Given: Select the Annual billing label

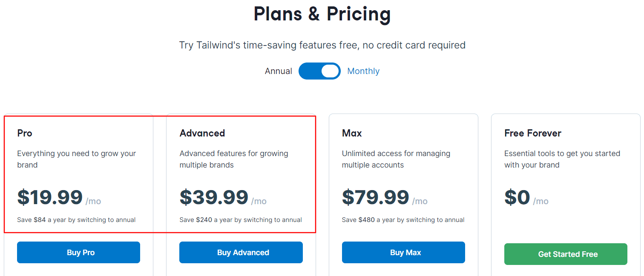Looking at the screenshot, I should coord(278,71).
